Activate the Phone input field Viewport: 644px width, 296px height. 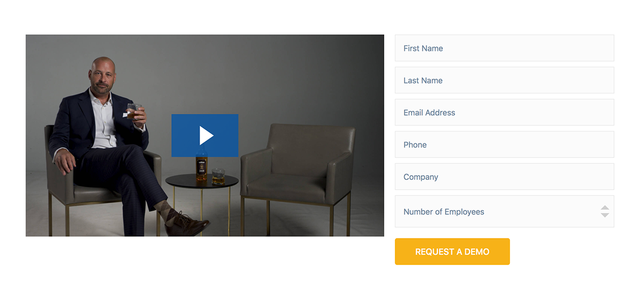click(x=504, y=145)
